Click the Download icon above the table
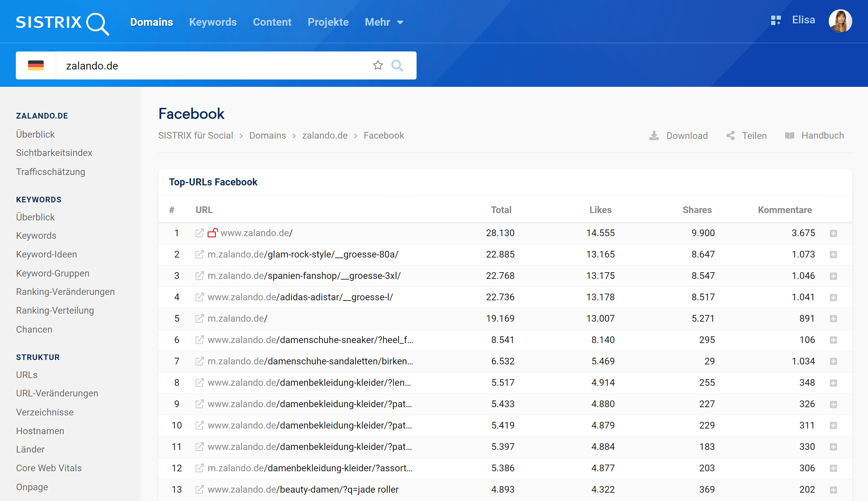This screenshot has height=501, width=868. [x=654, y=136]
